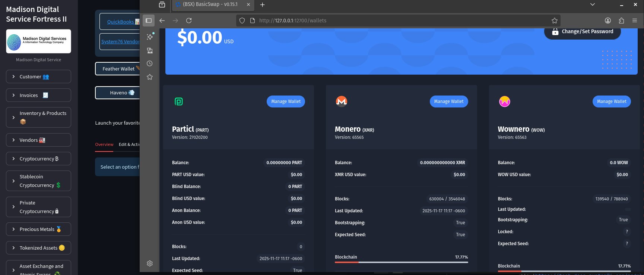Screen dimensions: 644x275
Task: Open the Firefox hamburger application menu
Action: [635, 21]
